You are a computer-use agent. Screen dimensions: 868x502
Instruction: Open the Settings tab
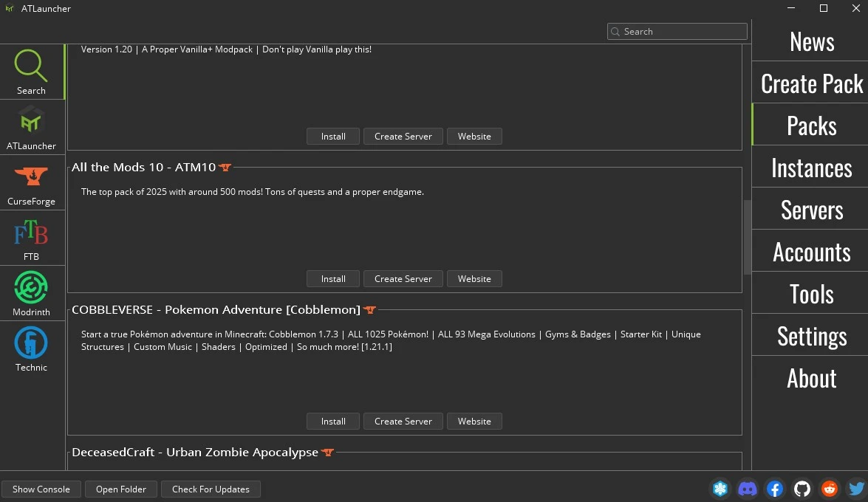click(812, 336)
